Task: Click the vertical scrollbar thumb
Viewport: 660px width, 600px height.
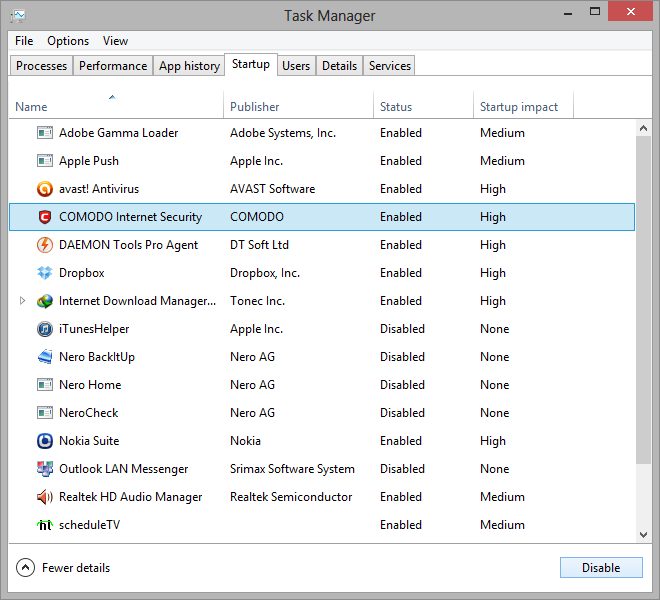Action: (x=643, y=300)
